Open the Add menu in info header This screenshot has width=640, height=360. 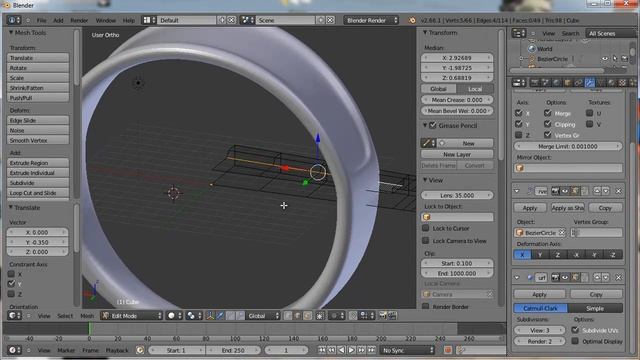point(58,20)
